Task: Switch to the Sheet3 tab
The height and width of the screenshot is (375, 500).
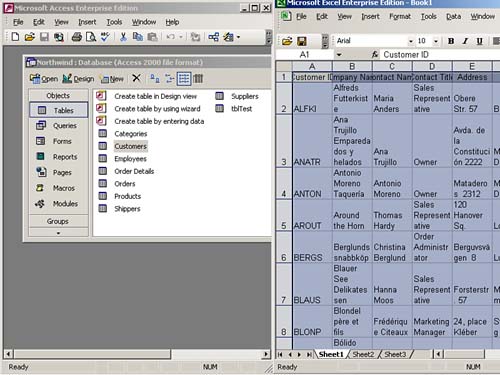Action: (x=395, y=354)
